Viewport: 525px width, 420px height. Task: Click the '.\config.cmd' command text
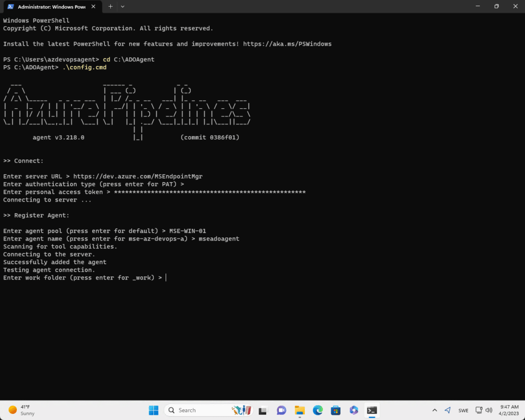coord(85,67)
